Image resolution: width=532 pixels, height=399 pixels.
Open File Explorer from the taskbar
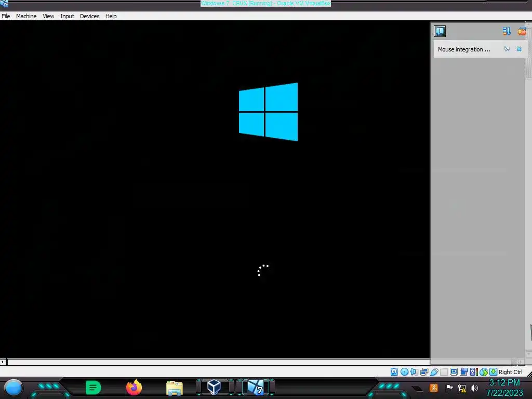tap(175, 388)
